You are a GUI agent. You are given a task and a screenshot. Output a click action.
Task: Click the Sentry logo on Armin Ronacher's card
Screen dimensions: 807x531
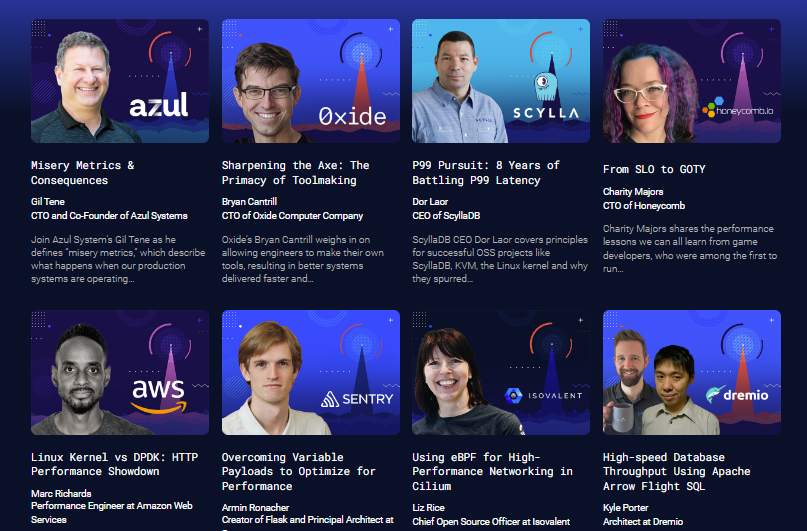pos(357,399)
